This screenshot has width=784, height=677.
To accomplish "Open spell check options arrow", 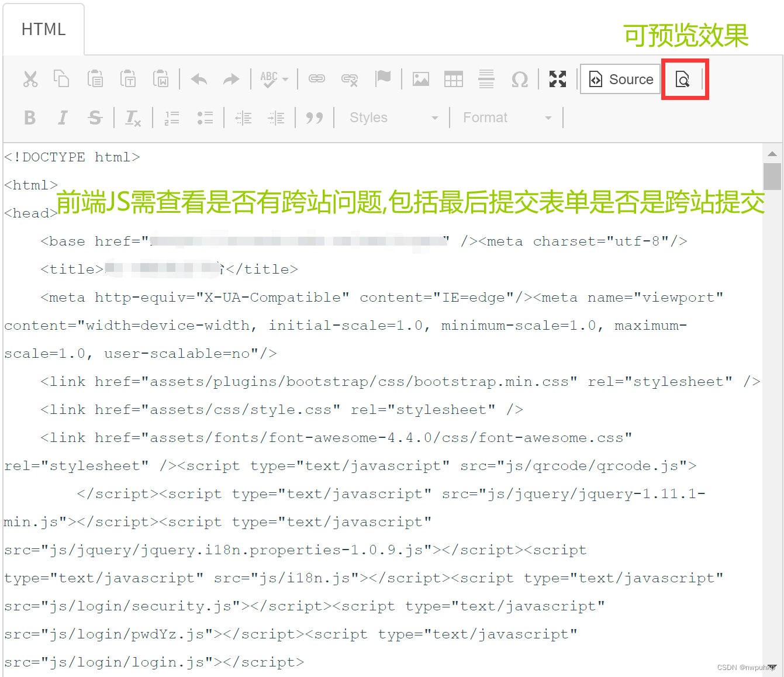I will pos(285,79).
